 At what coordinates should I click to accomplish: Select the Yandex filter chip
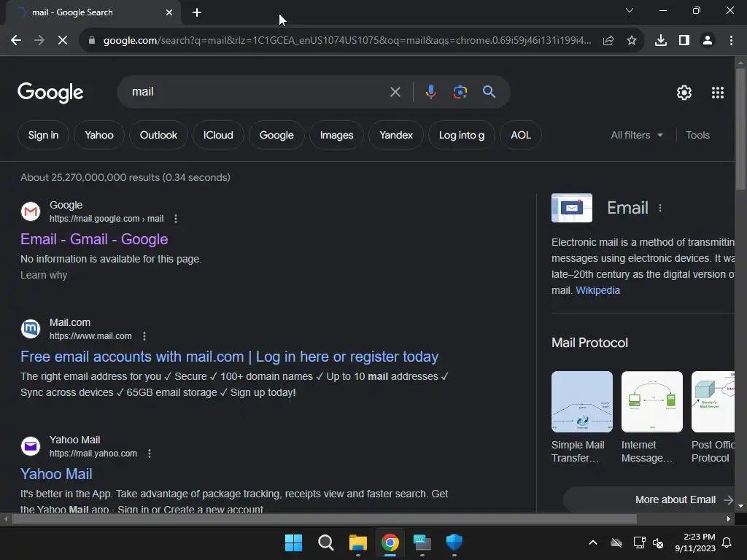(396, 135)
